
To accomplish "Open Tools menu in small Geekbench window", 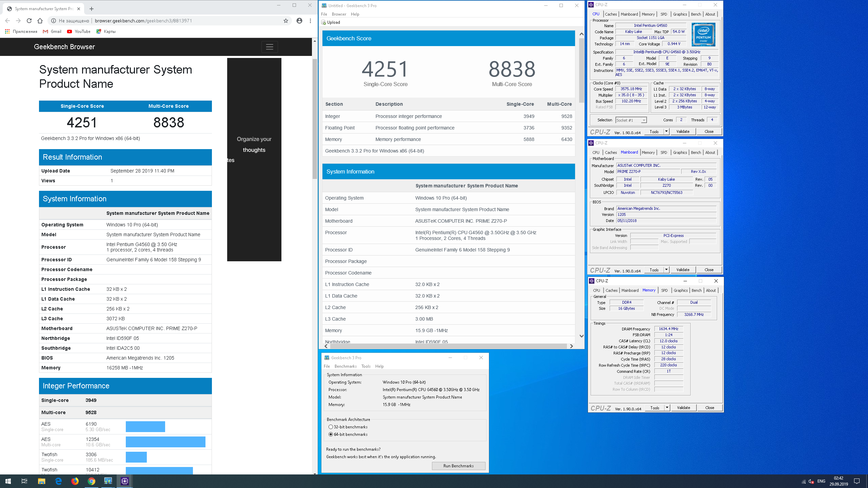I will pos(366,366).
